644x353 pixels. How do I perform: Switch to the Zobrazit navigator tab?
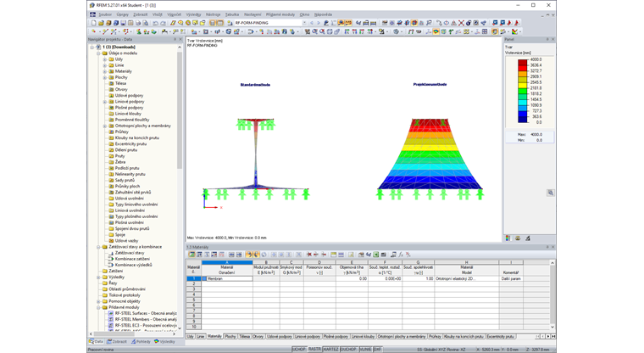tap(118, 341)
